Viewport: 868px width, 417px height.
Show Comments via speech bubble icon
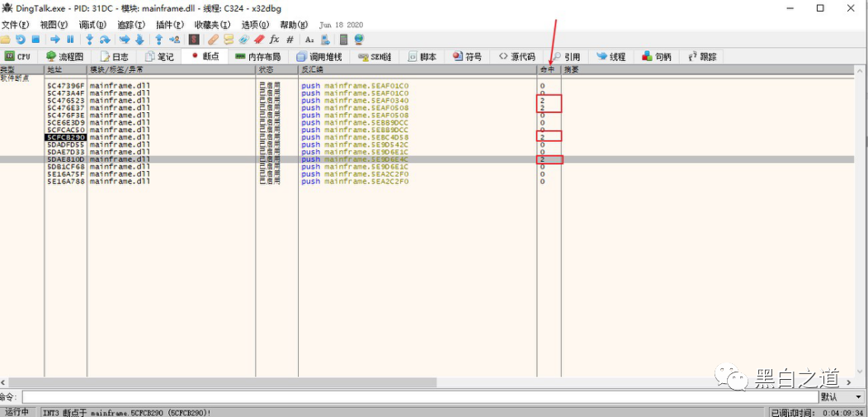(x=229, y=40)
